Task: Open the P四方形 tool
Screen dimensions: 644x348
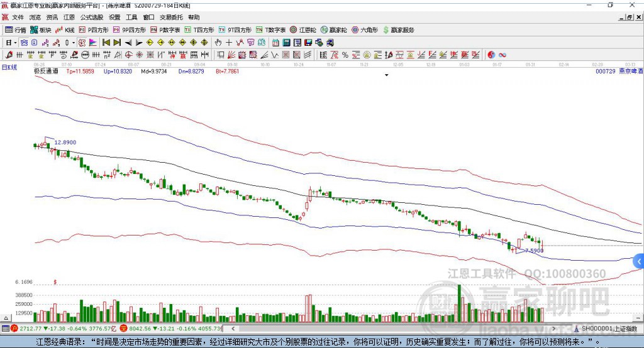Action: (x=93, y=30)
